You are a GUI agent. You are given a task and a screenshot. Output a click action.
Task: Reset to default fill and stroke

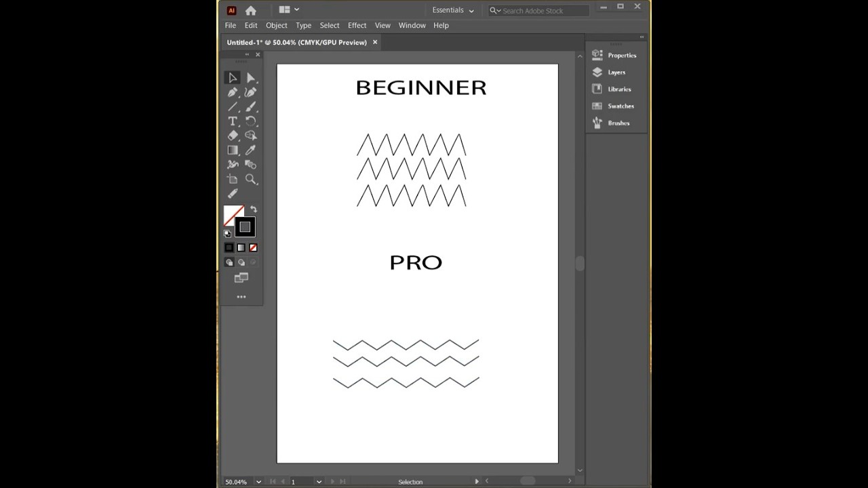(x=228, y=234)
